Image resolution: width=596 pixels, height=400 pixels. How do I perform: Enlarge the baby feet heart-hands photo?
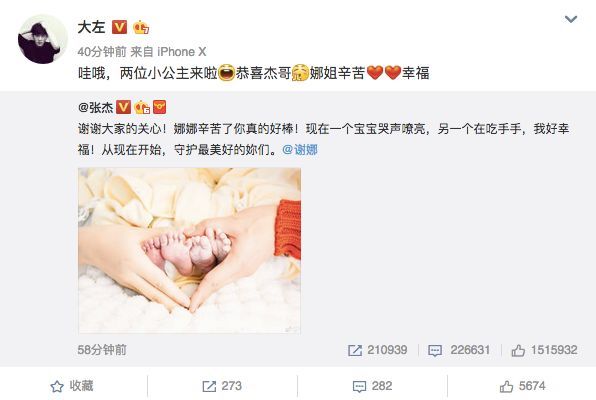pos(189,251)
